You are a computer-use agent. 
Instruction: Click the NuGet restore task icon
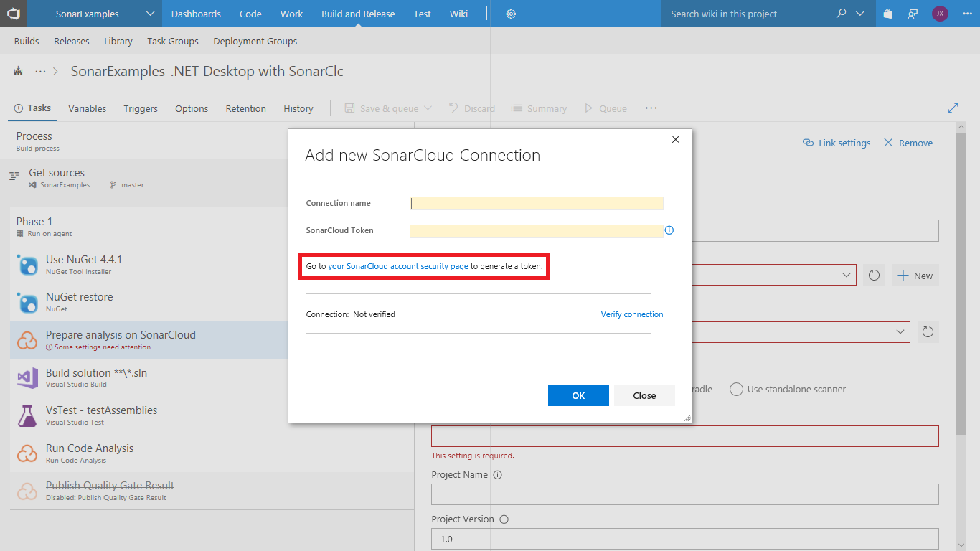tap(28, 303)
